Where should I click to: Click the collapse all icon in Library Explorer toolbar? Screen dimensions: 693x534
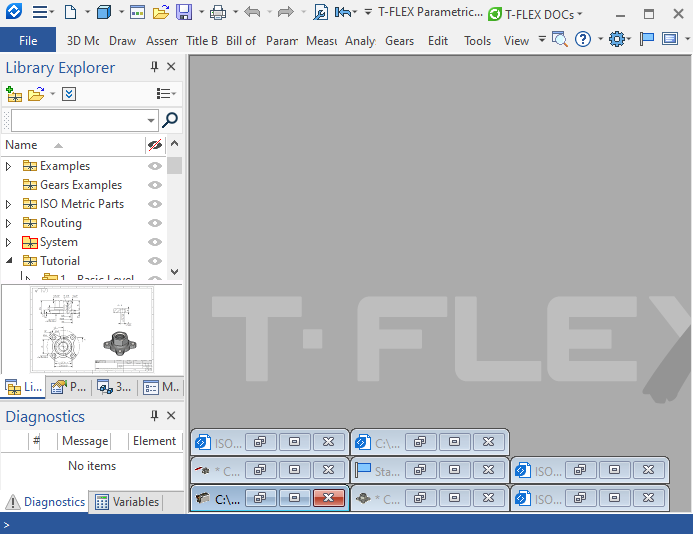69,94
